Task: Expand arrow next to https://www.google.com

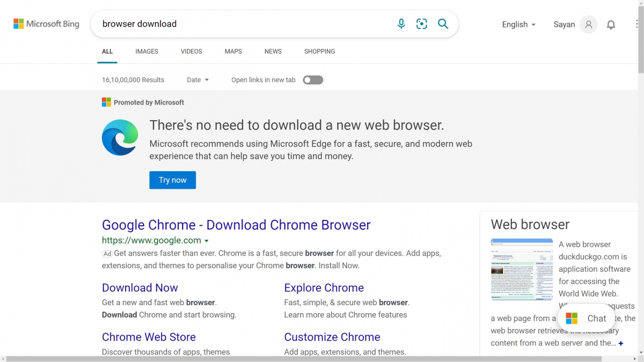Action: [x=207, y=241]
